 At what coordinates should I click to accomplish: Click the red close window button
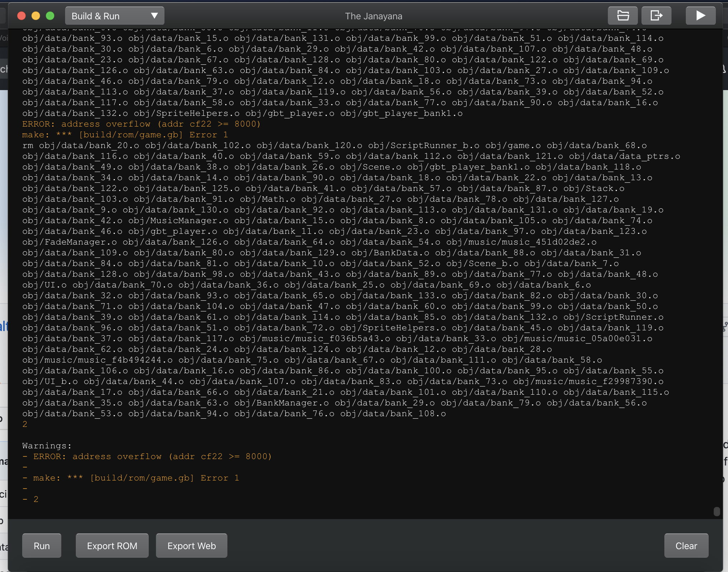click(x=21, y=16)
